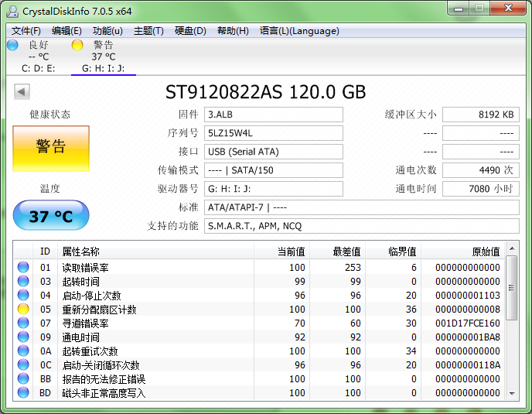The height and width of the screenshot is (414, 532).
Task: Click the scrollbar up arrow in attribute list
Action: click(x=512, y=248)
